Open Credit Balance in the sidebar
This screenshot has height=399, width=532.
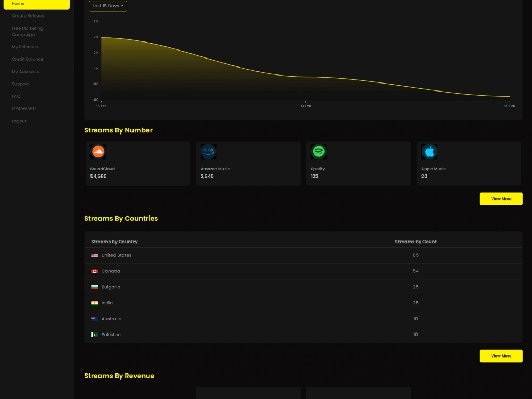coord(28,59)
